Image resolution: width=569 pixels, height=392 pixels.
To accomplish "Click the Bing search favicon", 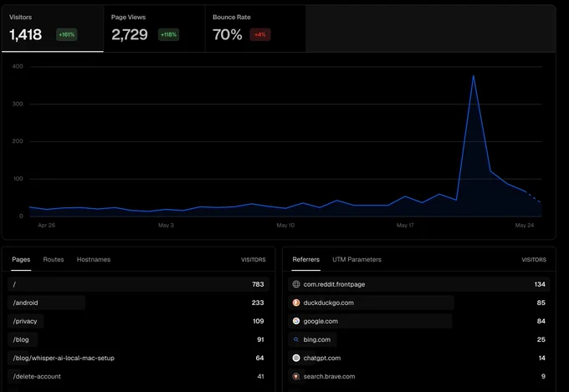I will 296,340.
